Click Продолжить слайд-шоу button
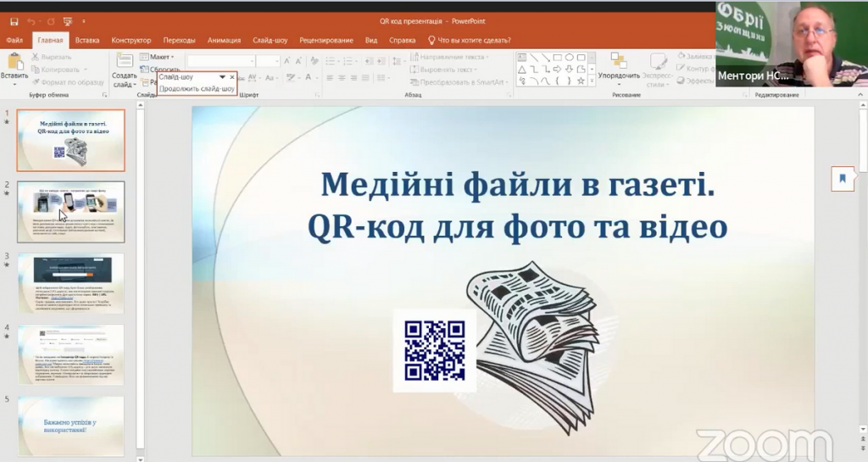Screen dimensions: 868x462 click(x=197, y=88)
